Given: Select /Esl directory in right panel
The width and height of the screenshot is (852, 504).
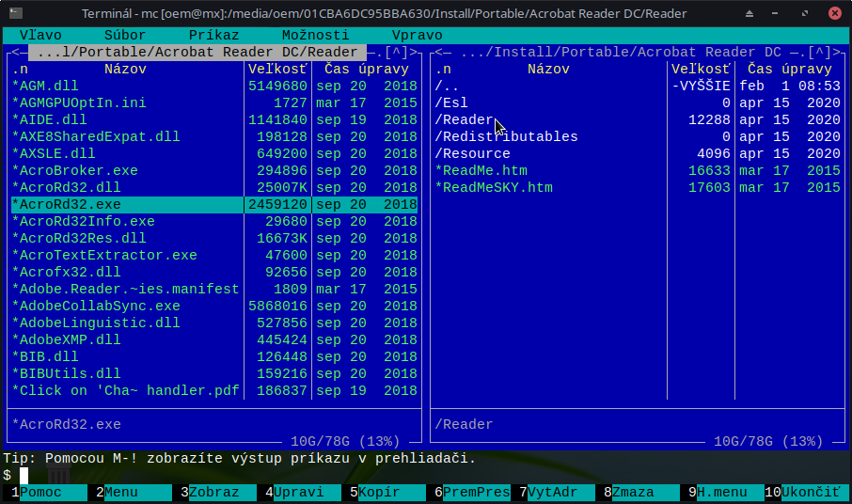Looking at the screenshot, I should (x=638, y=102).
